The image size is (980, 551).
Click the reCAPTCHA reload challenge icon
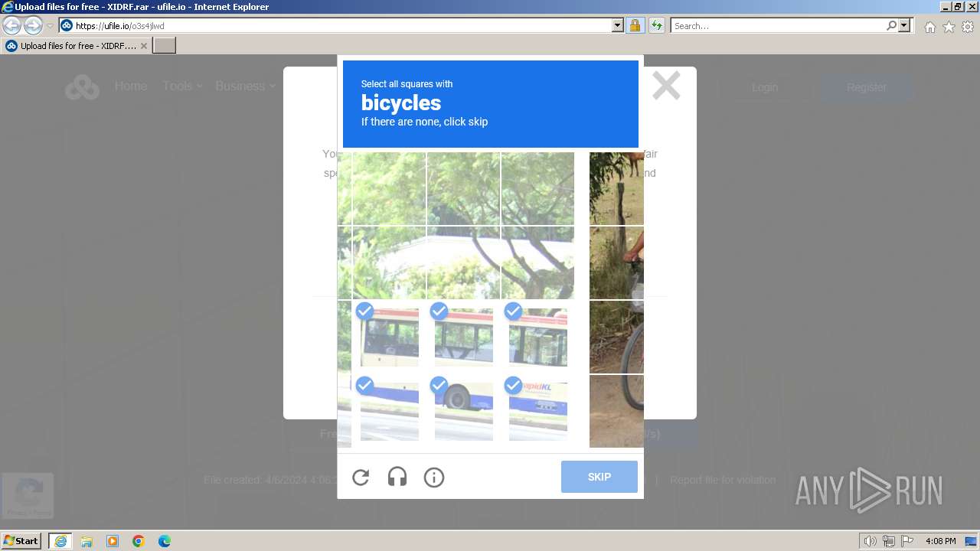click(361, 478)
